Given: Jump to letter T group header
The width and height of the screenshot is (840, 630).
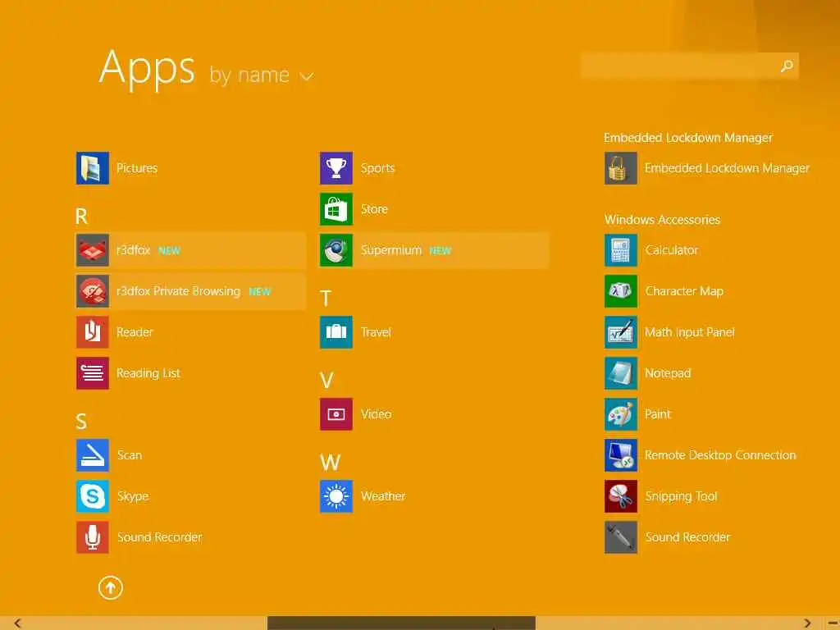Looking at the screenshot, I should [x=325, y=299].
